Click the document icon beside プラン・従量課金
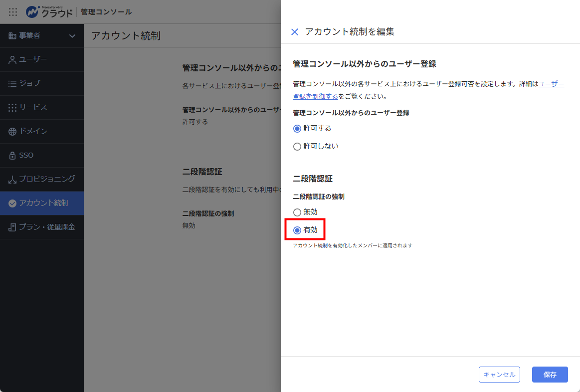The height and width of the screenshot is (392, 580). (12, 227)
